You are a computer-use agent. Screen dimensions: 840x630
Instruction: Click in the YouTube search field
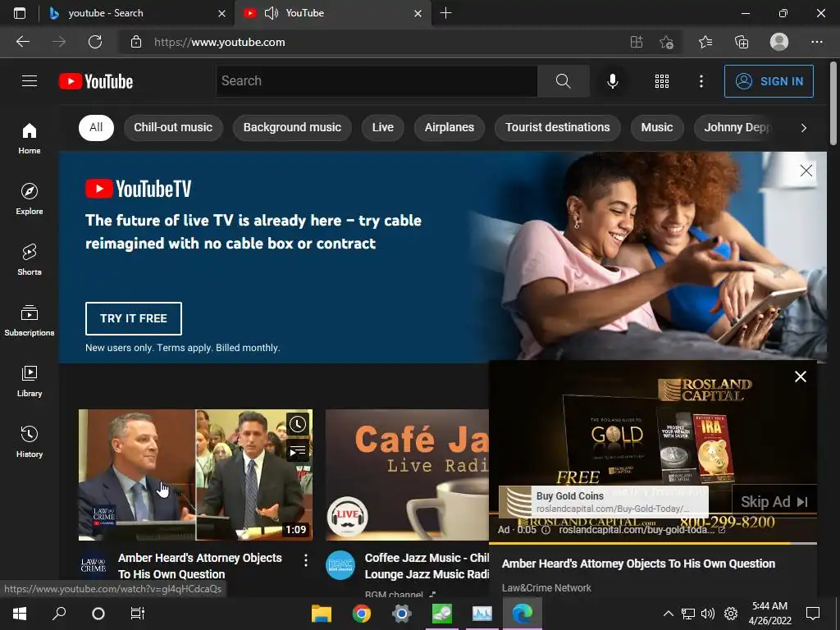pos(377,81)
